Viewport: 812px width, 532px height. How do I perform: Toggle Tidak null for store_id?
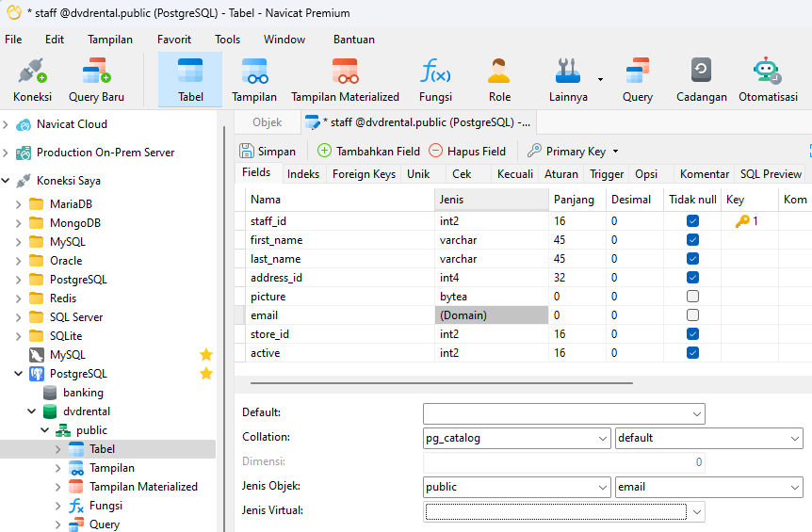click(692, 333)
